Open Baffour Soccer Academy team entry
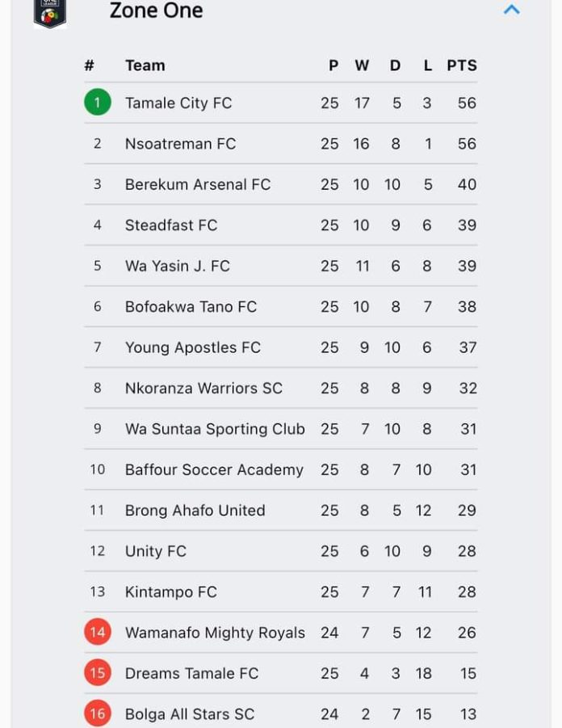The height and width of the screenshot is (728, 562). click(x=214, y=469)
